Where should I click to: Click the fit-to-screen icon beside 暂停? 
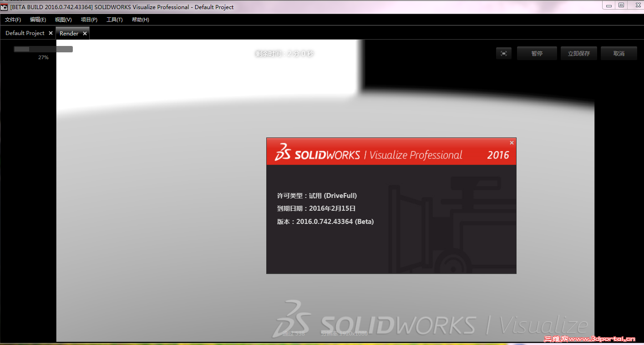point(504,53)
